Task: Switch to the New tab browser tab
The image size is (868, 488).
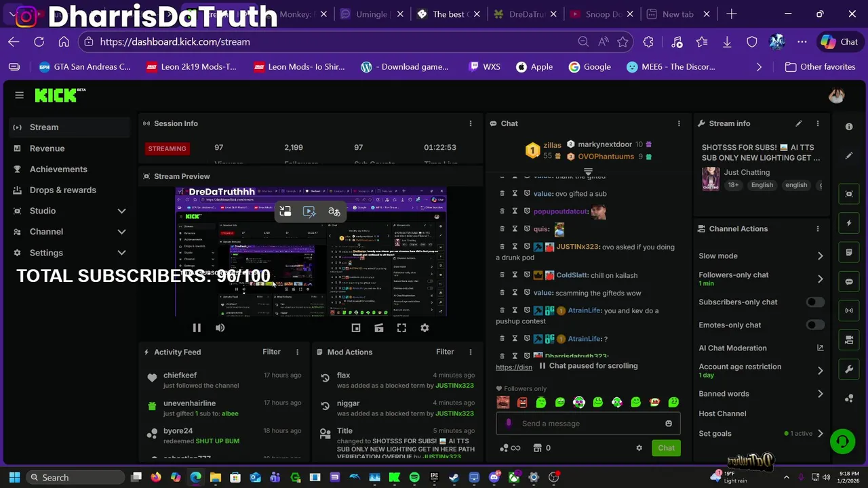Action: [x=677, y=14]
